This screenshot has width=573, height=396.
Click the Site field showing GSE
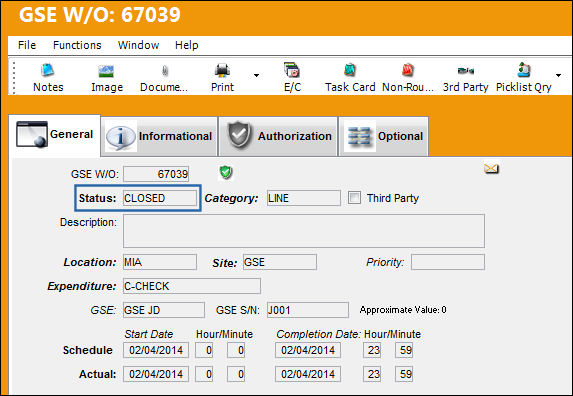(x=280, y=262)
